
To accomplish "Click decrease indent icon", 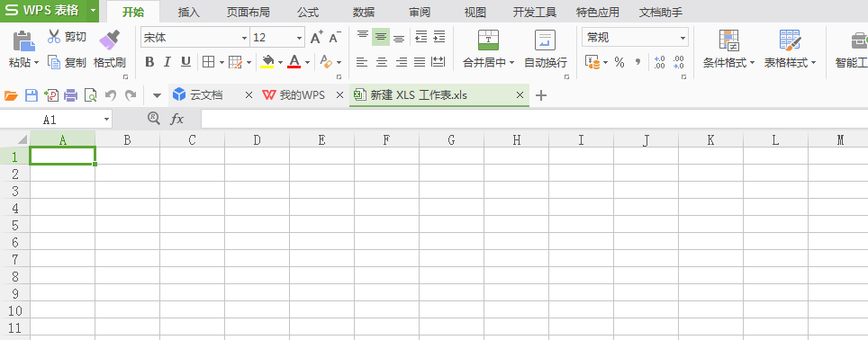I will tap(421, 37).
